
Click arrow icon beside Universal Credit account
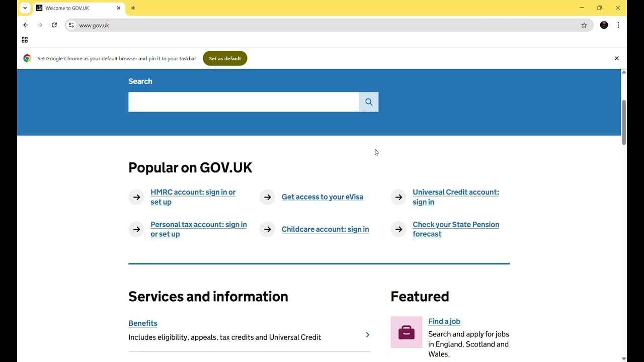398,197
